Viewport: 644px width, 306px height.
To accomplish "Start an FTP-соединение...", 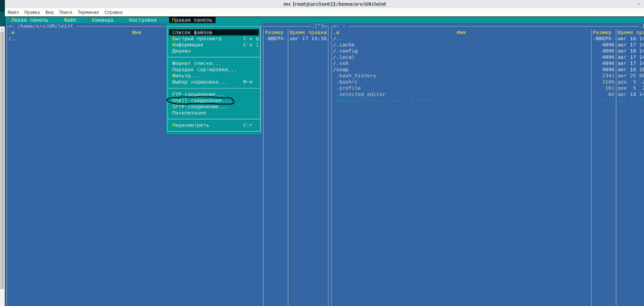I will click(x=214, y=94).
